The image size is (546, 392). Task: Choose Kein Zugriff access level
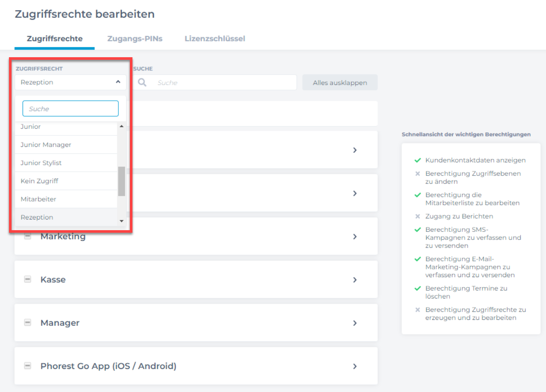[x=39, y=181]
